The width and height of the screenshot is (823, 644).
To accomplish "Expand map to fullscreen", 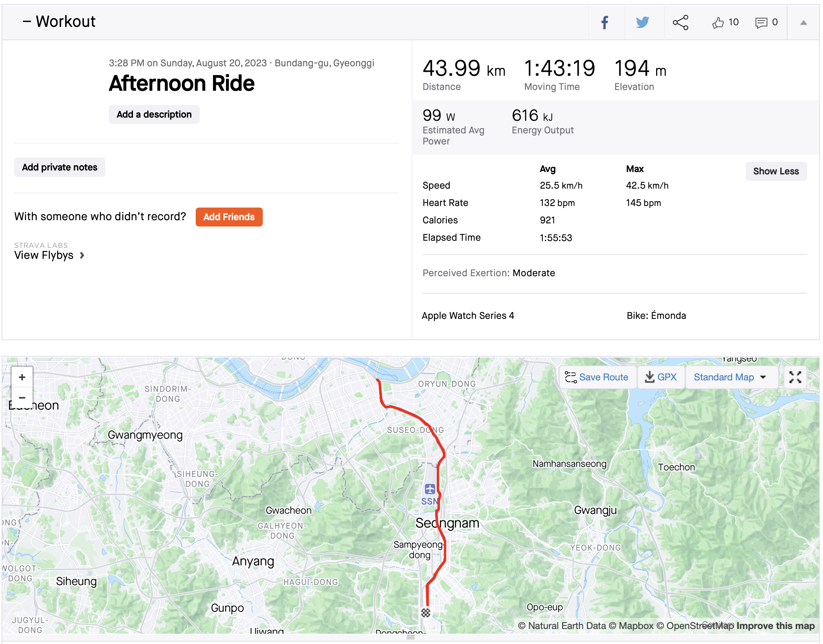I will 795,377.
